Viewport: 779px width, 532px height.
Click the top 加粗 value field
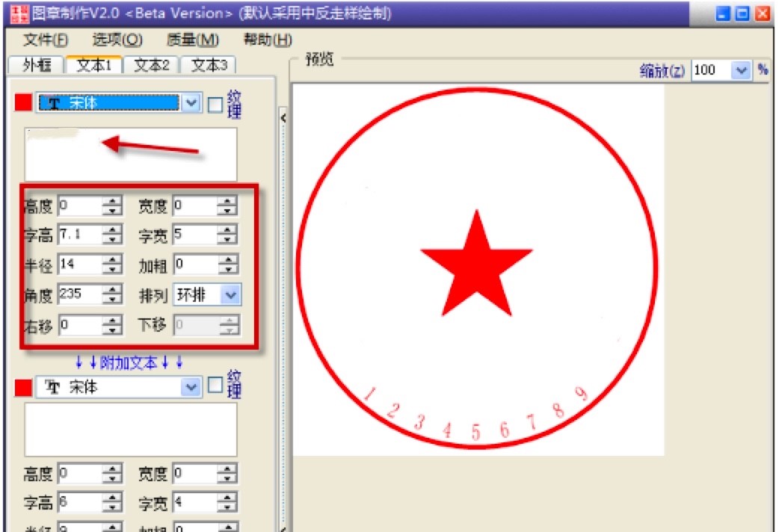tap(196, 265)
